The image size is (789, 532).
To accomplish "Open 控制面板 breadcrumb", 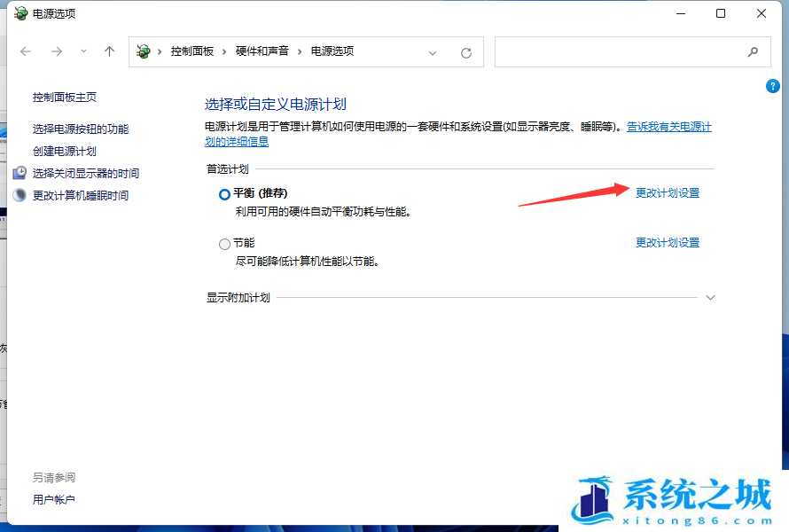I will pos(192,51).
